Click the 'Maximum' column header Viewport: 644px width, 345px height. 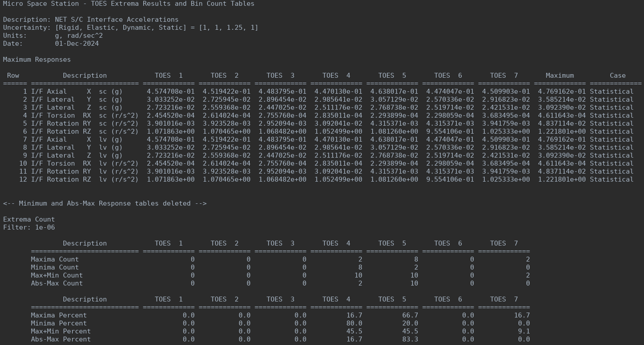pos(560,75)
